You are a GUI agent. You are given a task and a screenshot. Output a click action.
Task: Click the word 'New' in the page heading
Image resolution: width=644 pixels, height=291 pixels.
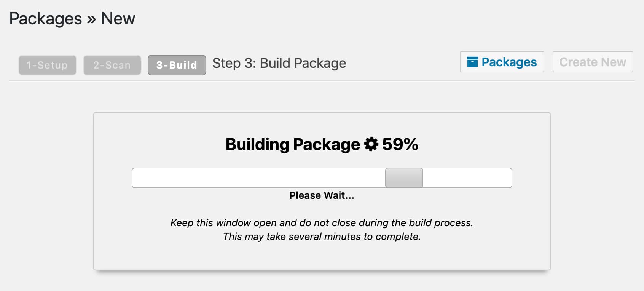(x=118, y=19)
